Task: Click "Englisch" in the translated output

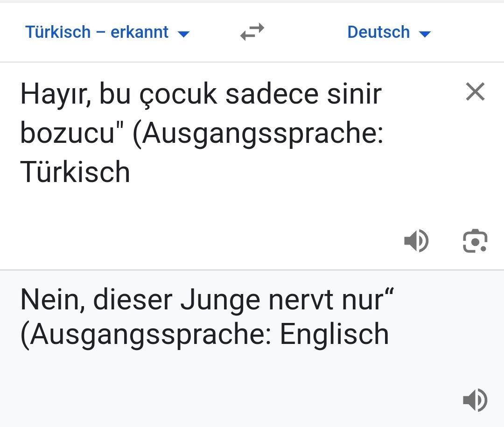Action: (x=334, y=335)
